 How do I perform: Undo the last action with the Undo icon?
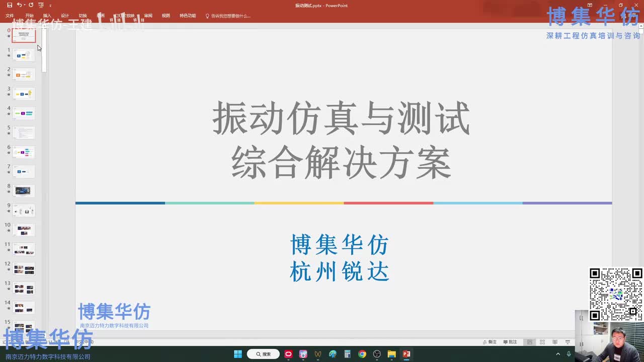coord(19,5)
